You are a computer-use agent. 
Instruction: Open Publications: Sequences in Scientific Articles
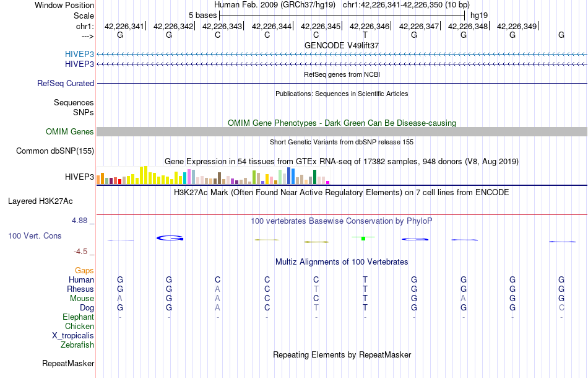342,94
